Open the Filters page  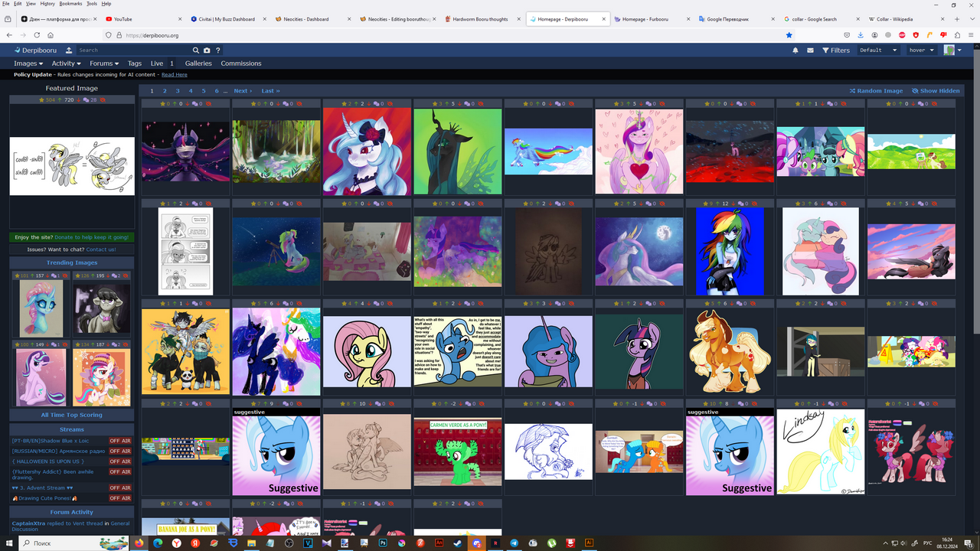[836, 51]
